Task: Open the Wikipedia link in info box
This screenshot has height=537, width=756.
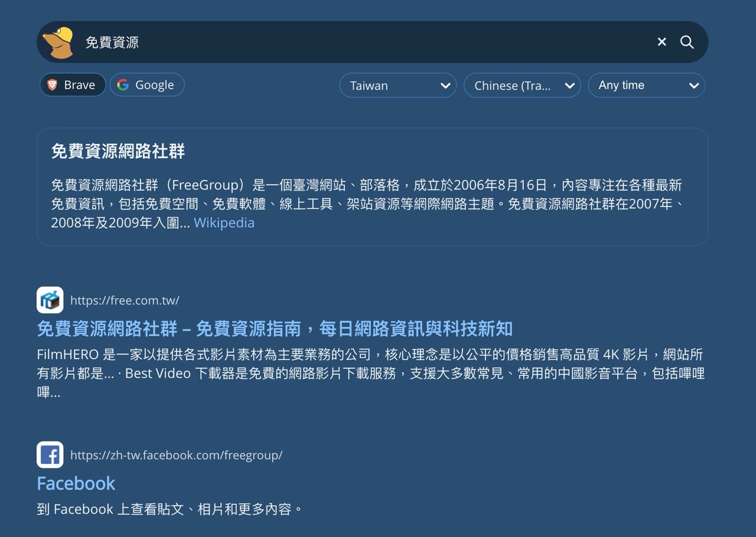Action: (x=224, y=222)
